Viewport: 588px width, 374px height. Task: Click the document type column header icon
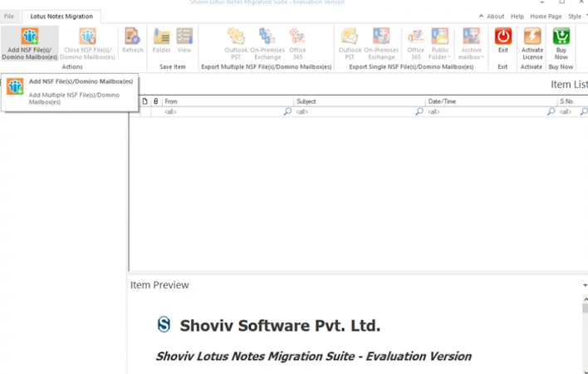click(x=145, y=101)
